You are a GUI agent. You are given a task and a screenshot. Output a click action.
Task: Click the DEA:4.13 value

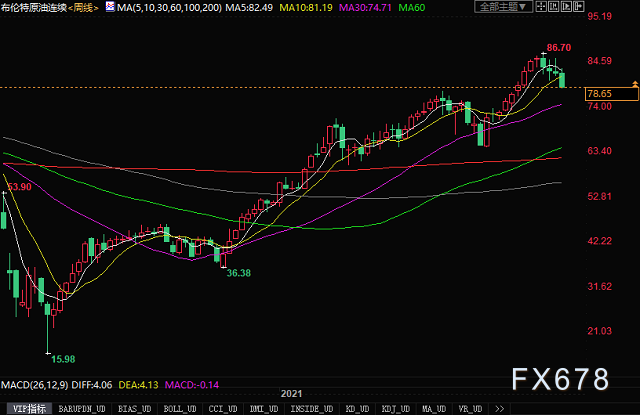pyautogui.click(x=138, y=385)
